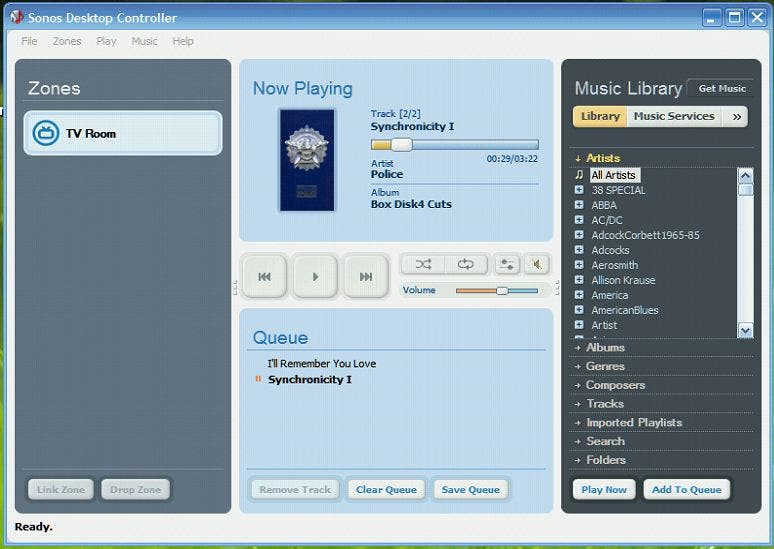
Task: Switch to the Music Services tab
Action: pyautogui.click(x=674, y=117)
